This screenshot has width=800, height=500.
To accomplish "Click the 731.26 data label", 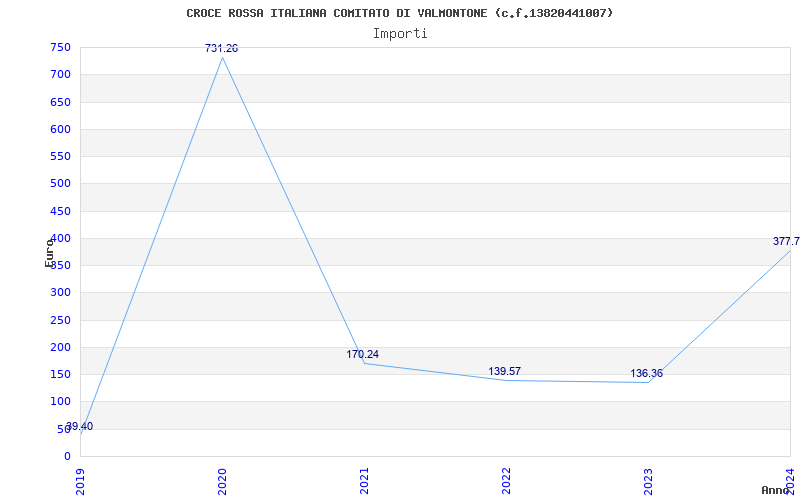I will pos(221,48).
